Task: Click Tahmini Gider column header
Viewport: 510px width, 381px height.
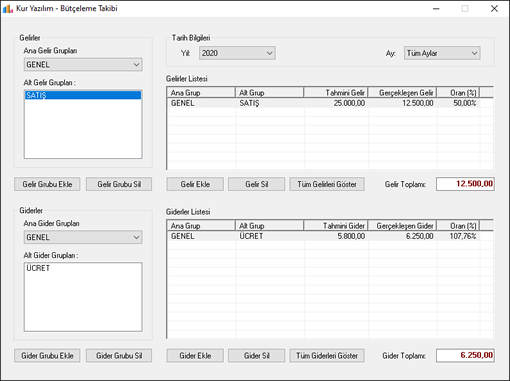Action: point(336,226)
